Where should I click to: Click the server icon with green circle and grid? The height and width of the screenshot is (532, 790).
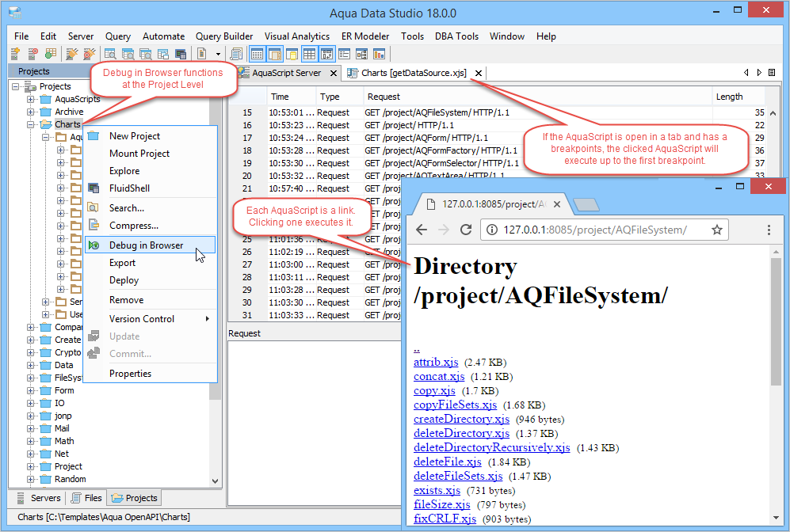tap(51, 53)
